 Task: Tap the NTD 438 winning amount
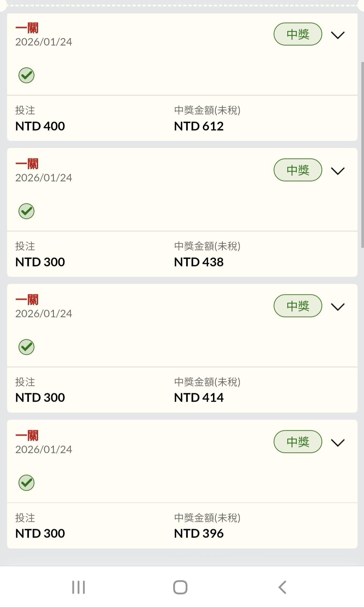[199, 262]
